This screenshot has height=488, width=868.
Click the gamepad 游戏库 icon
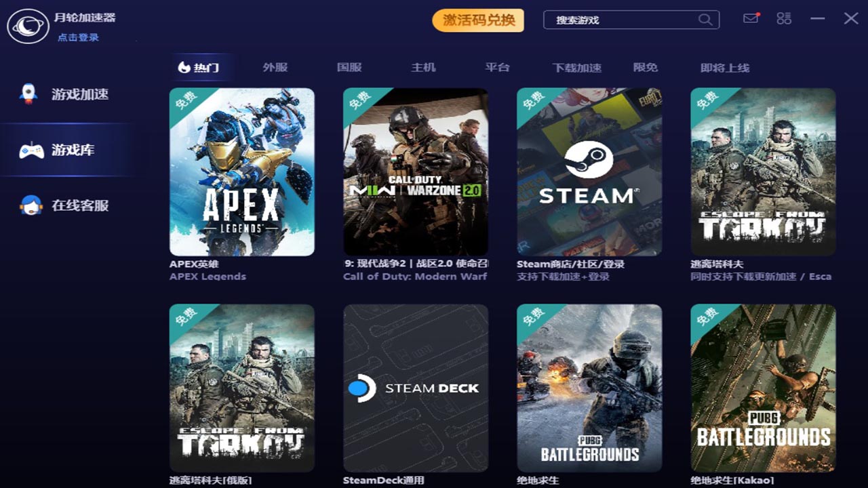point(31,150)
